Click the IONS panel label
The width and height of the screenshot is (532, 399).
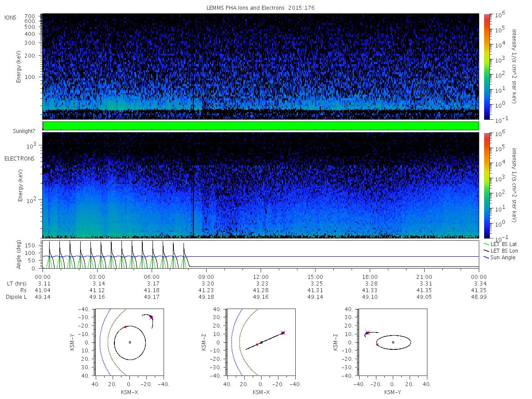[x=11, y=17]
